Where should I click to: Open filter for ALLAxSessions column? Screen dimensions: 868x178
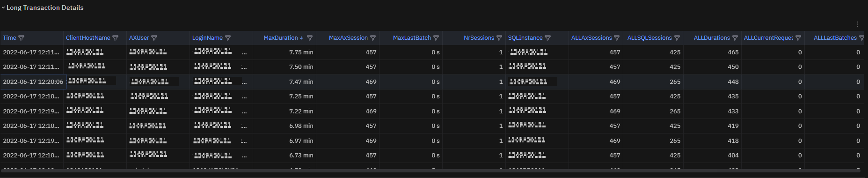[617, 38]
